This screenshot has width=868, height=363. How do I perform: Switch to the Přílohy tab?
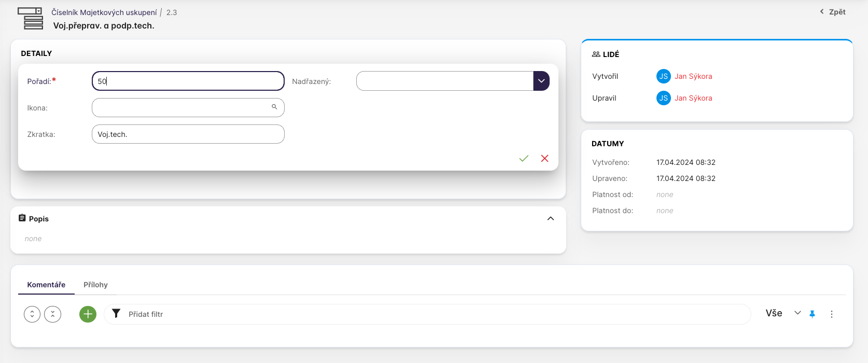(x=95, y=285)
